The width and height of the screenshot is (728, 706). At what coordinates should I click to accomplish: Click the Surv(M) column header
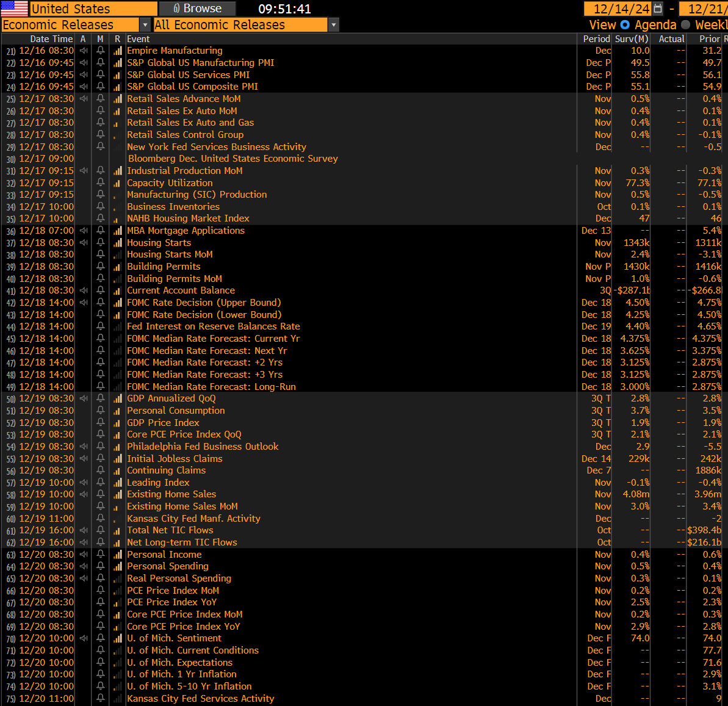tap(632, 39)
